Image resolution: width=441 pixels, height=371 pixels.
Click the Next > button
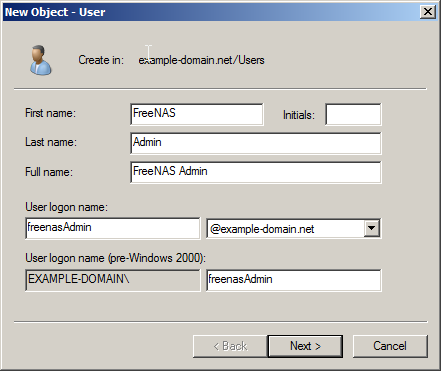coord(305,346)
